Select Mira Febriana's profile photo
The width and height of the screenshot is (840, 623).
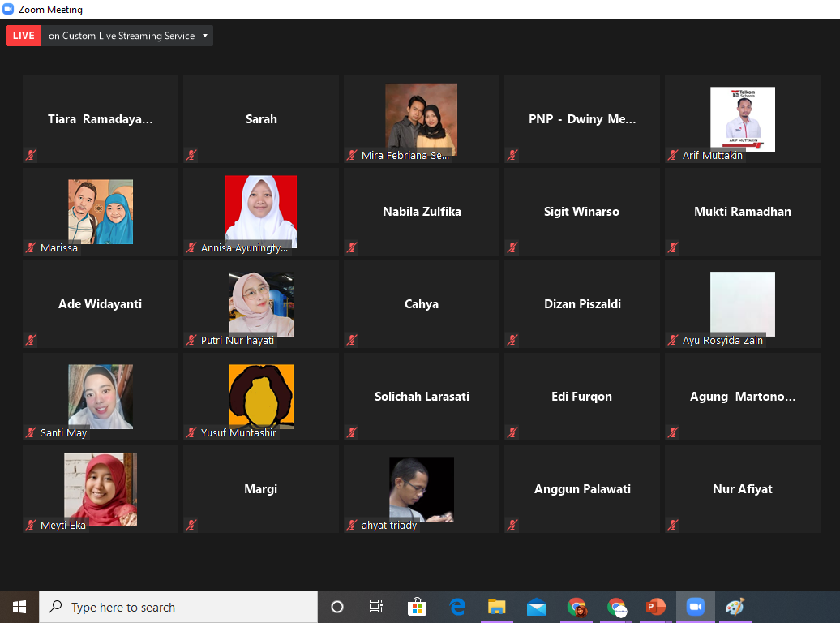tap(421, 118)
